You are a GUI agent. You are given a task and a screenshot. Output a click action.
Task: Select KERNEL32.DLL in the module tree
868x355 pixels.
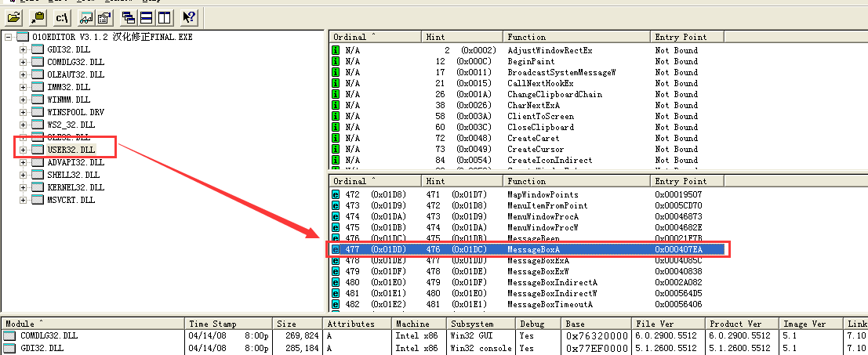tap(74, 187)
